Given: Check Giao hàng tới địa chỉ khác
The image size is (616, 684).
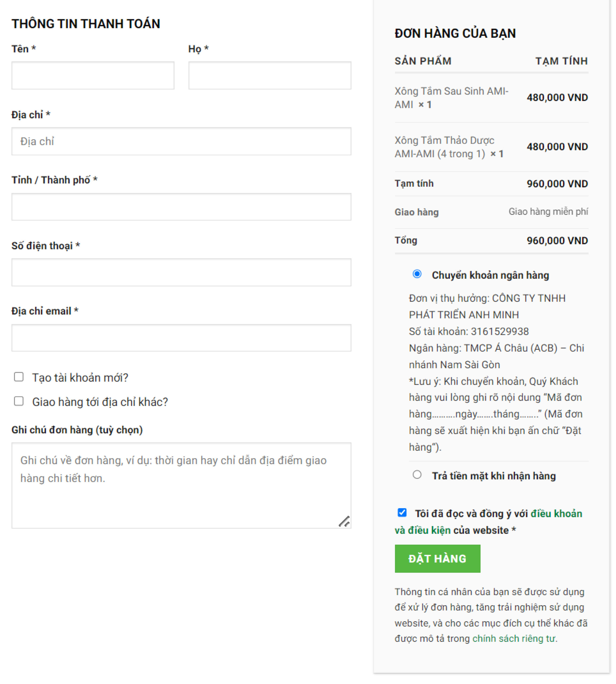Looking at the screenshot, I should click(x=19, y=401).
